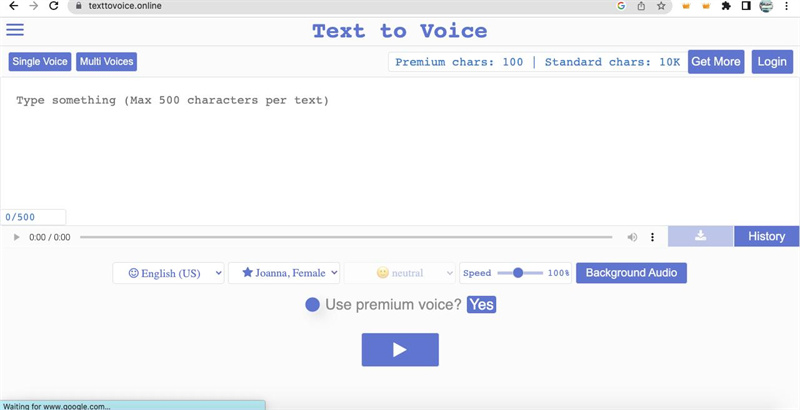Click the first crown extension icon
800x410 pixels.
(x=686, y=6)
